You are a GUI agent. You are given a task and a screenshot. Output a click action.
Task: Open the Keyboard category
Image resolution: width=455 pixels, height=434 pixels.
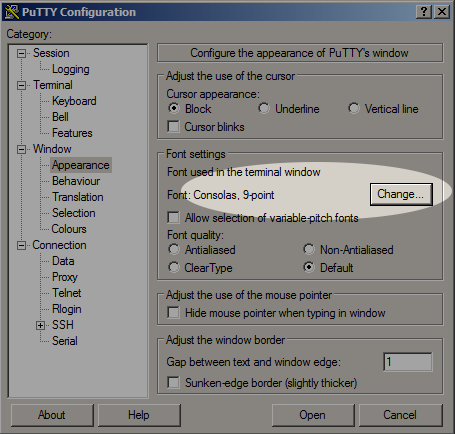click(x=74, y=101)
